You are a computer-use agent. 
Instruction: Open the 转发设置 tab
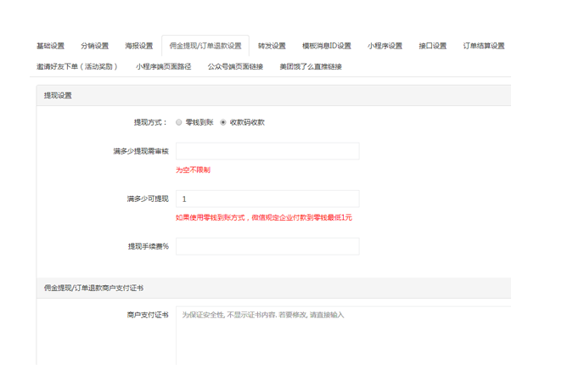click(272, 46)
